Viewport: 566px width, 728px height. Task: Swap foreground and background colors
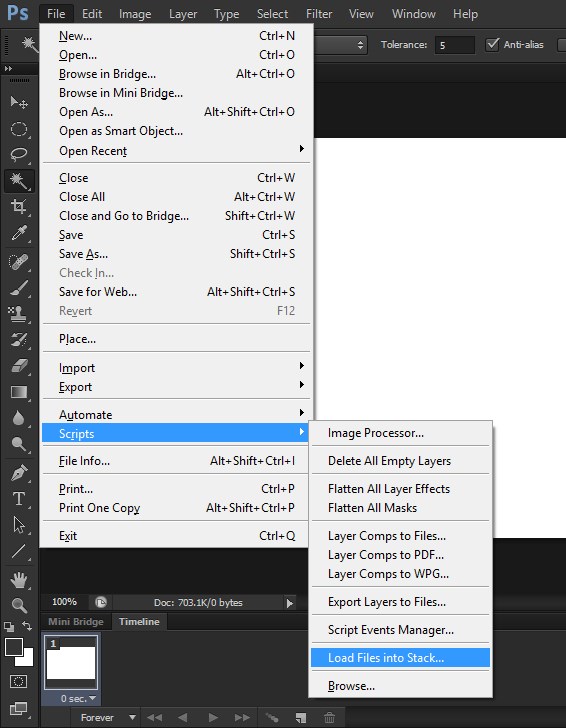[27, 626]
